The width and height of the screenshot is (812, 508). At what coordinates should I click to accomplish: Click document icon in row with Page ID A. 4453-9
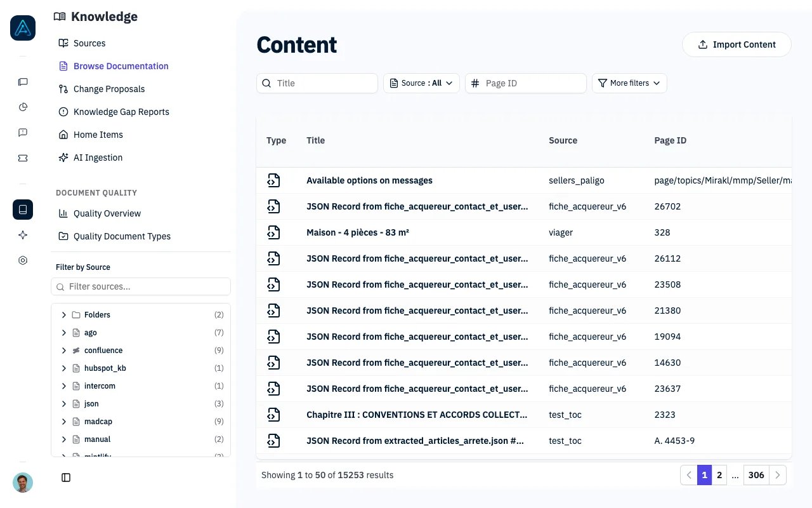(x=273, y=441)
